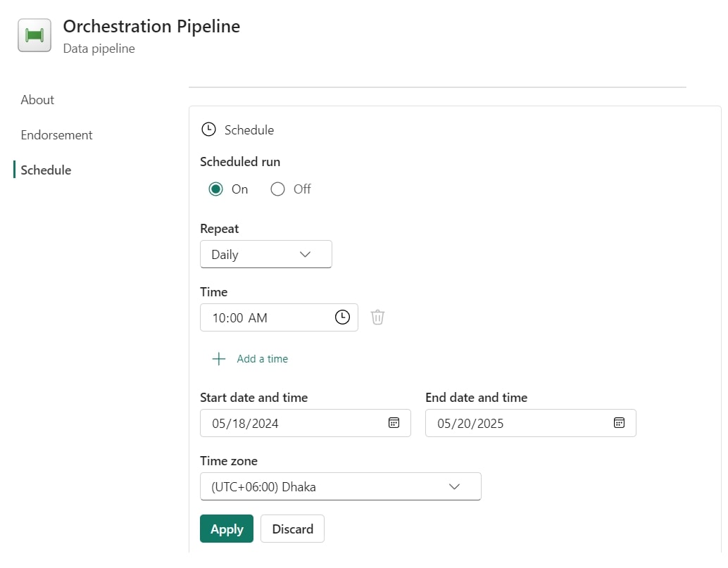Turn scheduled run On
The image size is (728, 568).
[x=216, y=189]
